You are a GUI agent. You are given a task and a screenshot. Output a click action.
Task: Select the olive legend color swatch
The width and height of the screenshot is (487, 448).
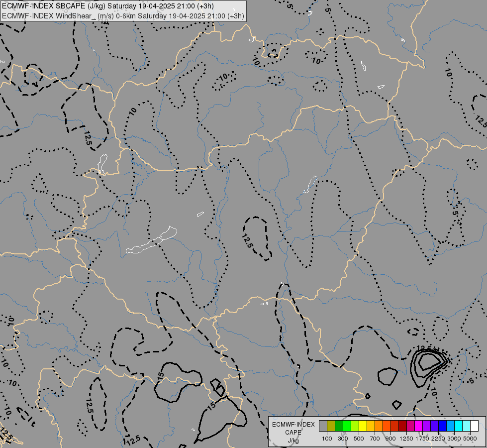pyautogui.click(x=331, y=426)
